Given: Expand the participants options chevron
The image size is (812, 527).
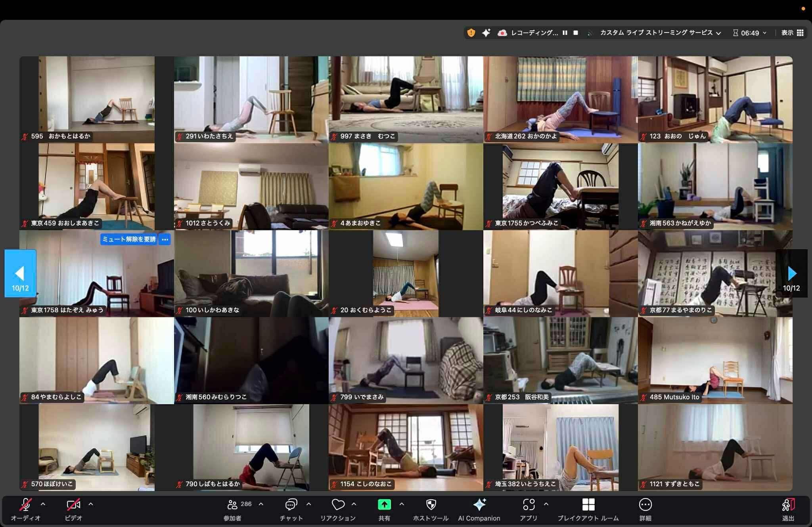Looking at the screenshot, I should click(x=261, y=504).
